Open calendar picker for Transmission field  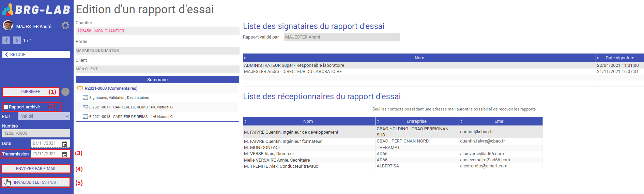[x=64, y=154]
